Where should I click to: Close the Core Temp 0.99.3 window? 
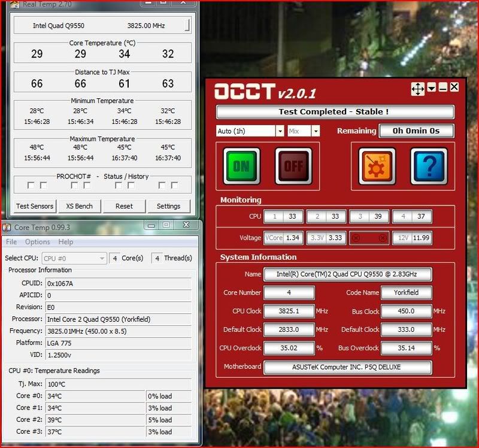[x=186, y=225]
